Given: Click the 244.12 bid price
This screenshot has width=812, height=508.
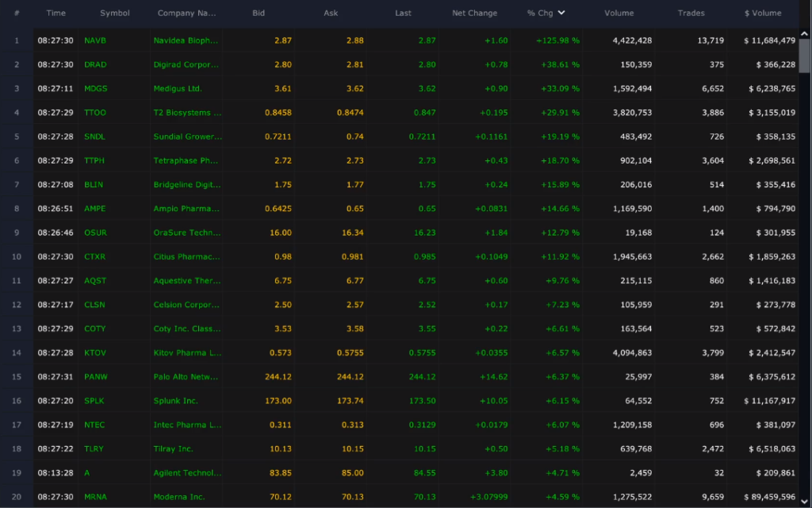Looking at the screenshot, I should pos(278,377).
